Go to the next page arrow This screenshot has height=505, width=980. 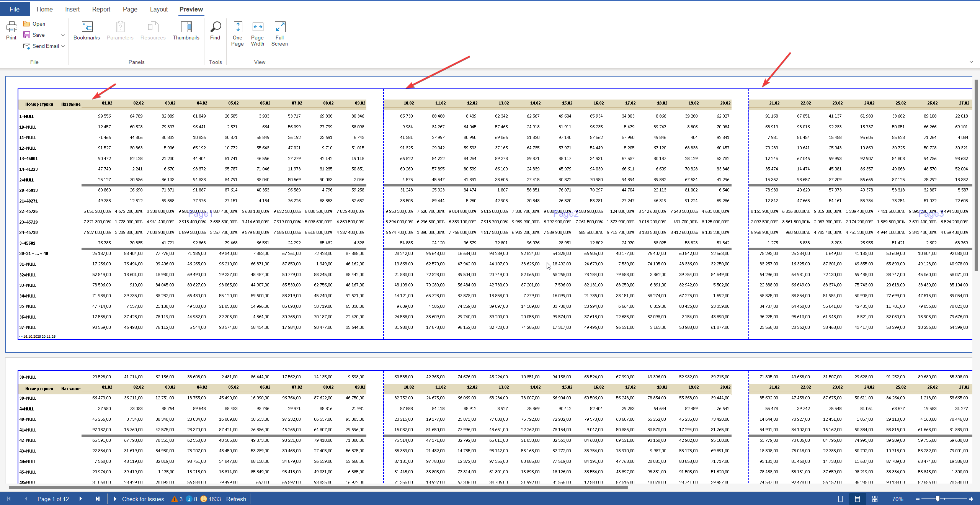pos(80,499)
